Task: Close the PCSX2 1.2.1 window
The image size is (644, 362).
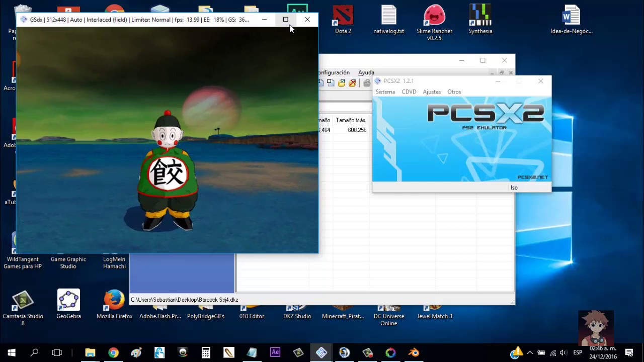Action: (541, 81)
